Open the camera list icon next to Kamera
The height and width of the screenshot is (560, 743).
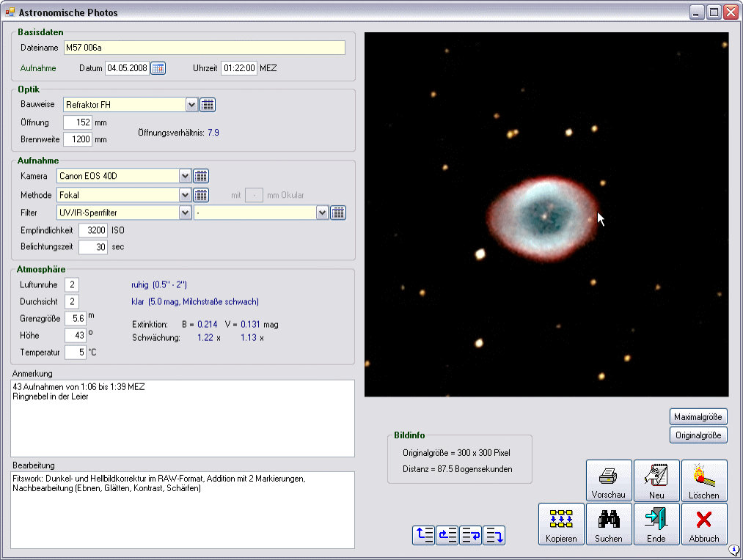point(201,176)
